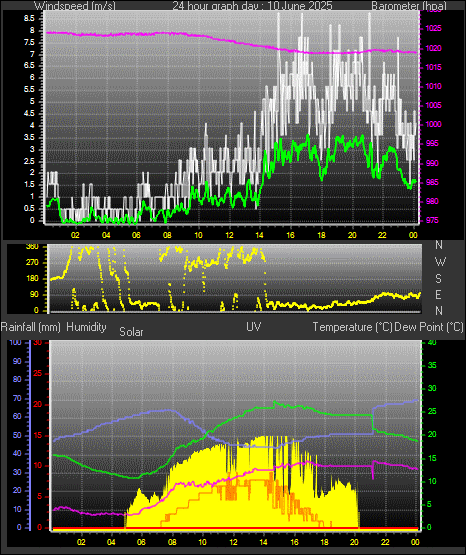Click the 12 hour marker on wind graph
This screenshot has height=555, width=466.
pyautogui.click(x=229, y=235)
